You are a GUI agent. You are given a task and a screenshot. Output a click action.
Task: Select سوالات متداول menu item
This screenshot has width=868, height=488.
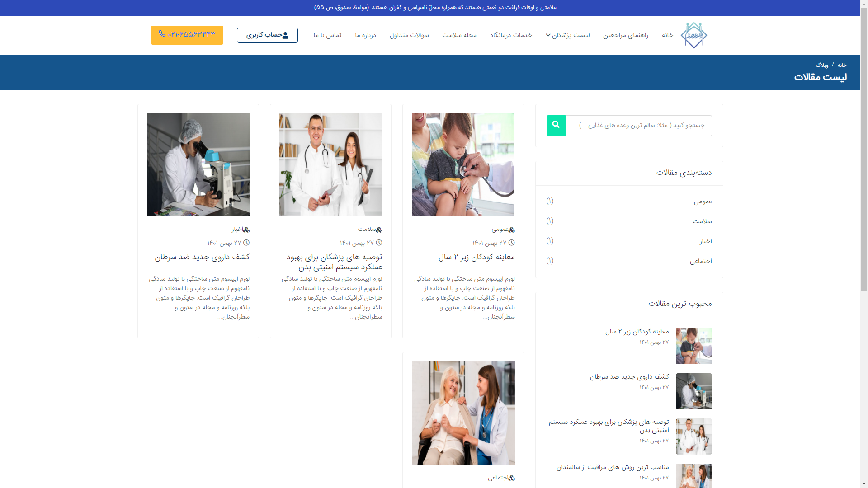pos(409,35)
